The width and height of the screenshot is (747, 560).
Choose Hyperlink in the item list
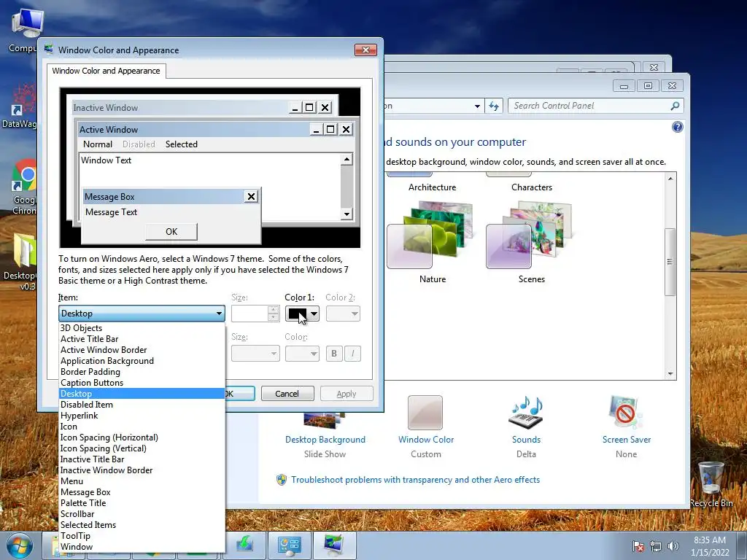point(142,415)
